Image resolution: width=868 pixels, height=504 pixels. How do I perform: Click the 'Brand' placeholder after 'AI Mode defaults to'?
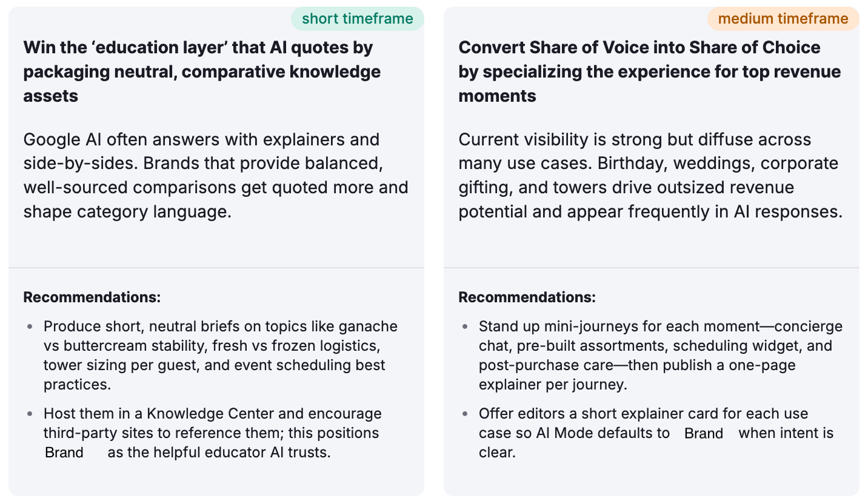pos(704,434)
